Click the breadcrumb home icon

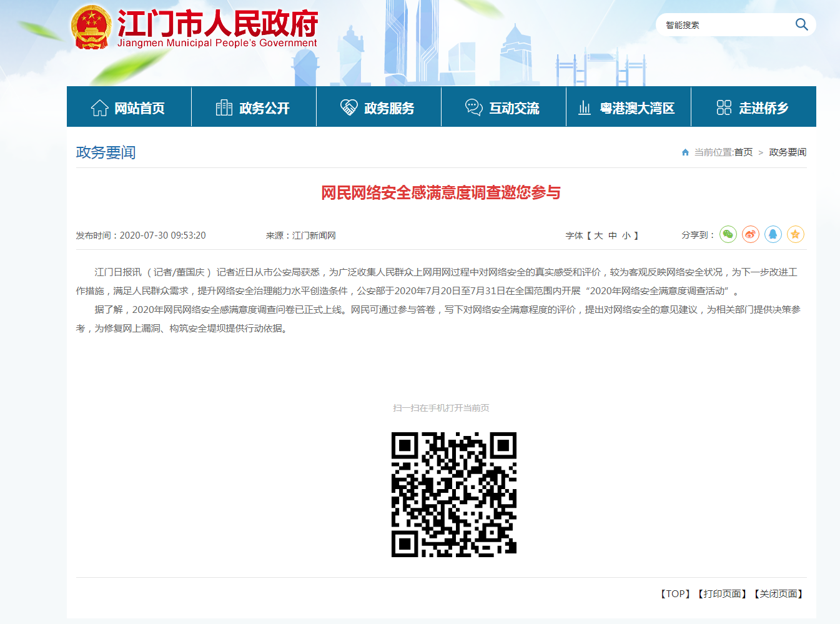(685, 152)
